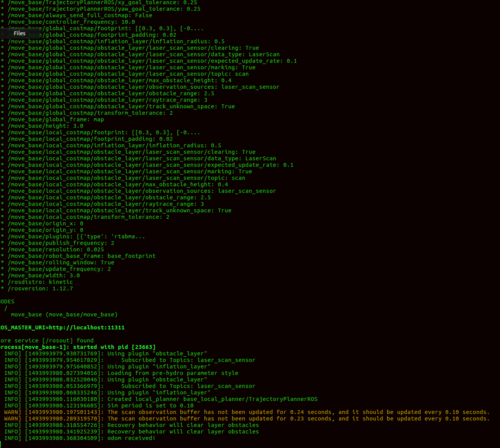This screenshot has width=500, height=448.
Task: Click the global_frame: map parameter line
Action: 56,119
